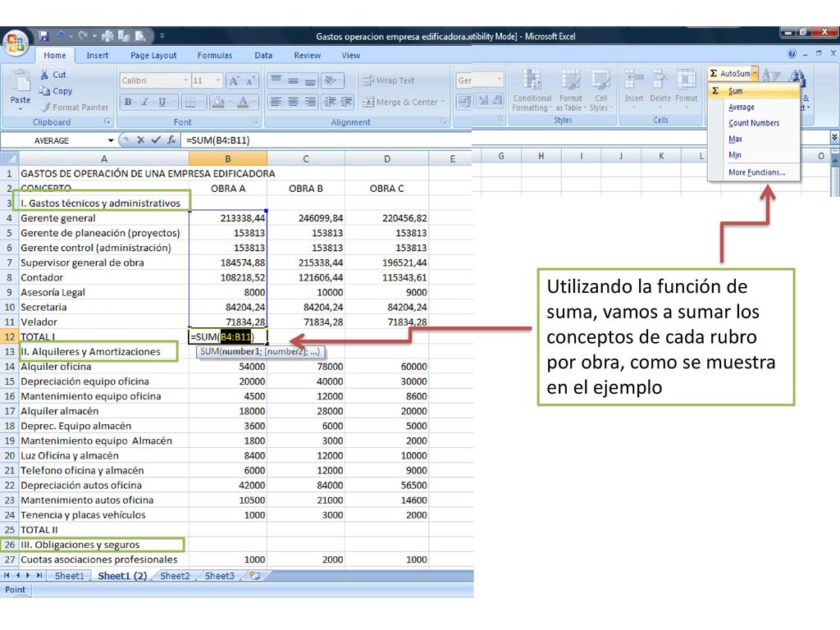Open the font size dropdown showing 11
840x630 pixels.
pyautogui.click(x=217, y=80)
